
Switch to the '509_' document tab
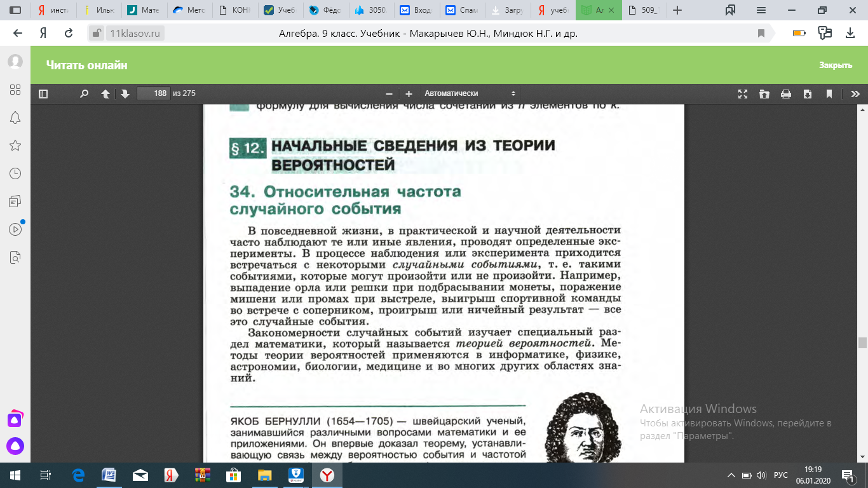[644, 10]
